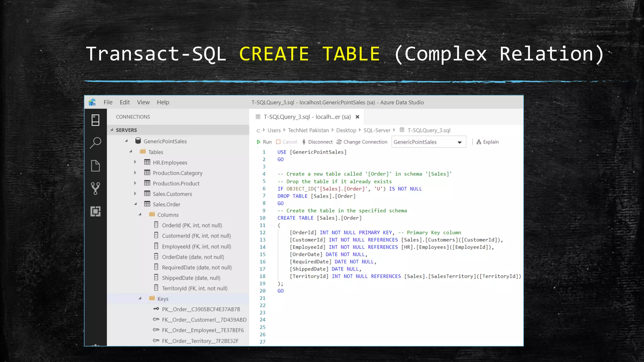Collapse the Columns folder node
The width and height of the screenshot is (644, 362).
point(140,215)
